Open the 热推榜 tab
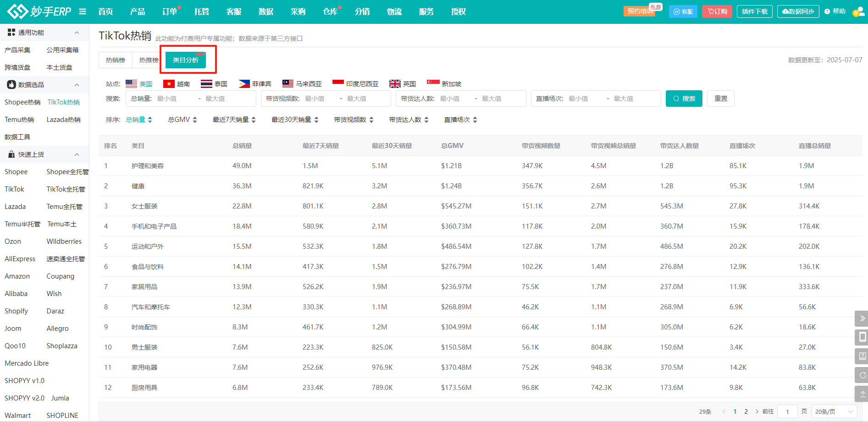Screen dimensions: 868x422 point(149,60)
